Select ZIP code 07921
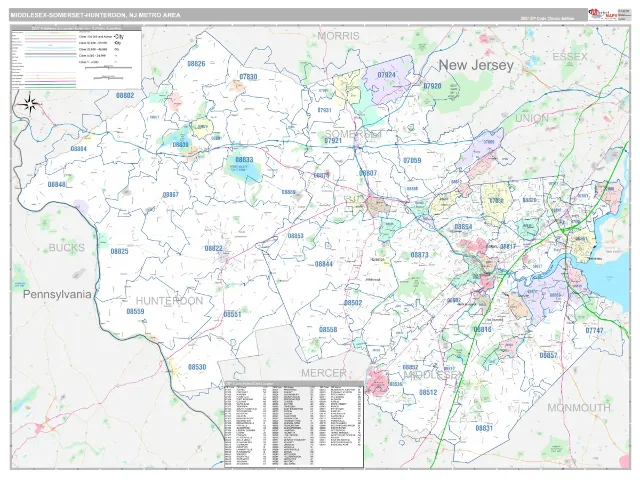The height and width of the screenshot is (480, 640). pyautogui.click(x=333, y=140)
